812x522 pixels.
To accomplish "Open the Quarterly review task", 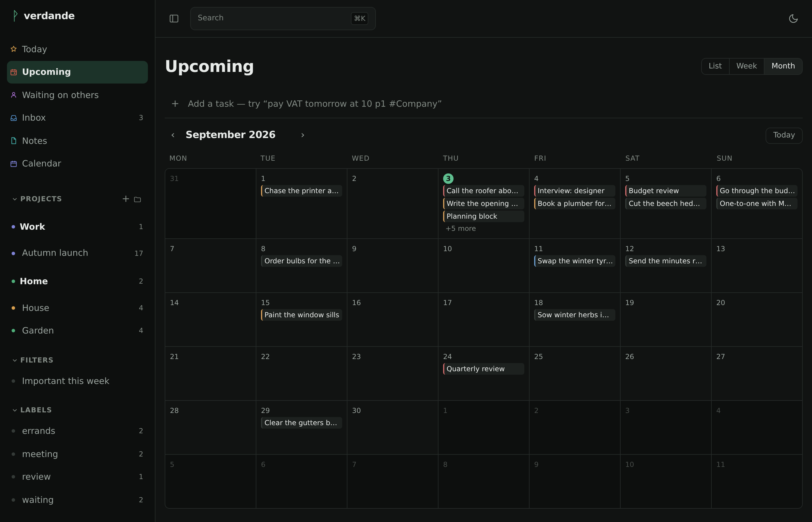I will (x=484, y=369).
